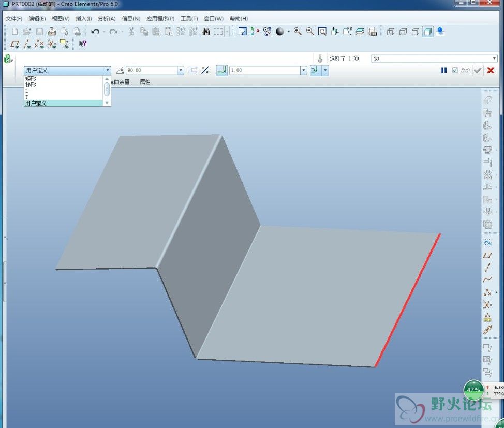
Task: Cancel the feature with the red X
Action: click(491, 70)
